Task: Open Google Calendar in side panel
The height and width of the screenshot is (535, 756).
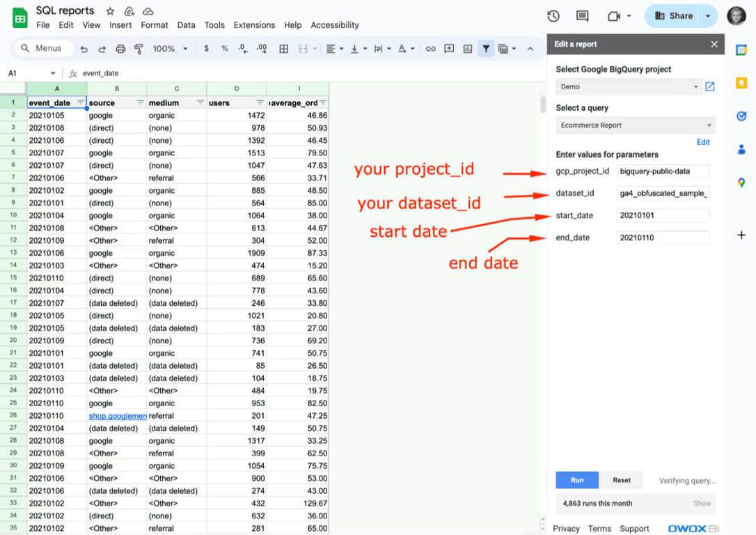Action: [741, 49]
